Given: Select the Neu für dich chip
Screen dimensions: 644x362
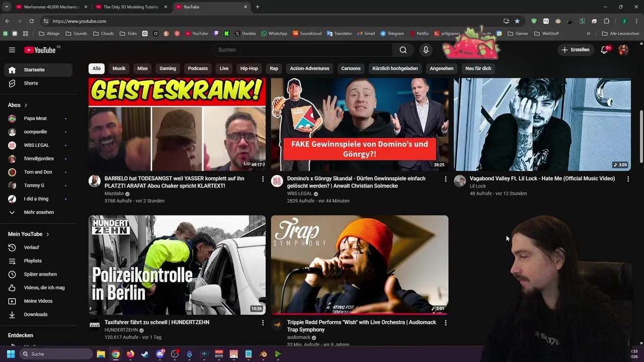Looking at the screenshot, I should 478,68.
